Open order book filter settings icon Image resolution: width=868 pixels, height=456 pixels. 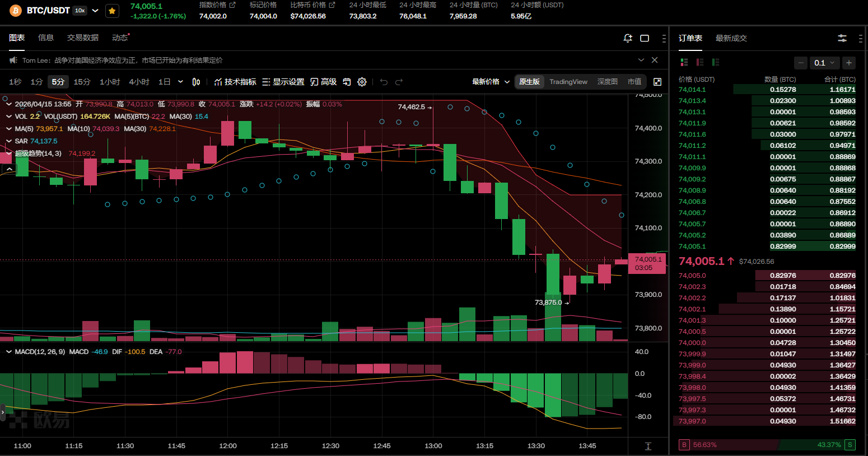842,38
